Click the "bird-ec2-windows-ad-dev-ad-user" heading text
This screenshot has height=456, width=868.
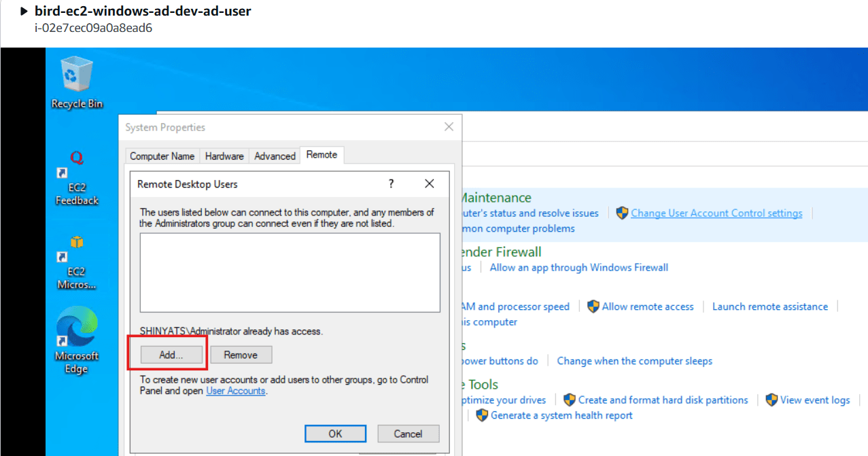[x=143, y=12]
